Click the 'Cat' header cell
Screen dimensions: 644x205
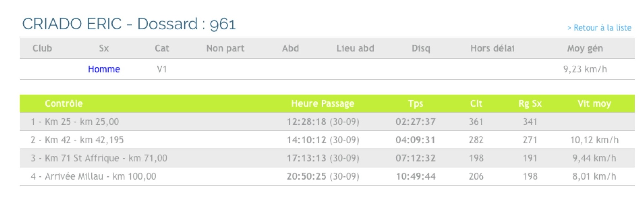(x=162, y=48)
